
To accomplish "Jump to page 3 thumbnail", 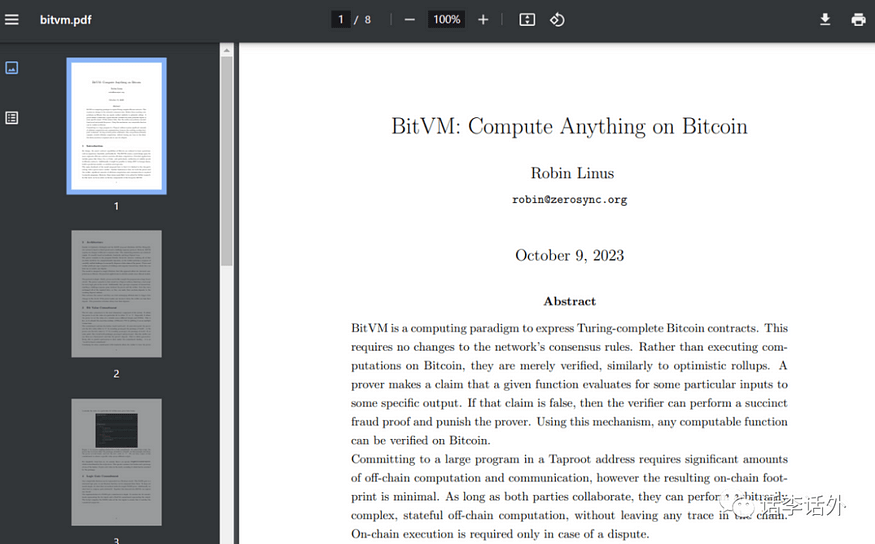I will point(116,462).
